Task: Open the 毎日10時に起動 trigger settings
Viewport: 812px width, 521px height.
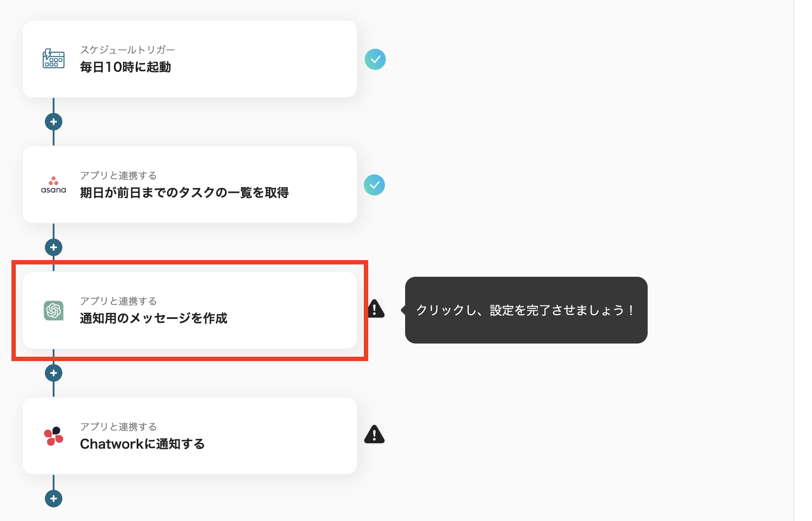Action: click(190, 59)
